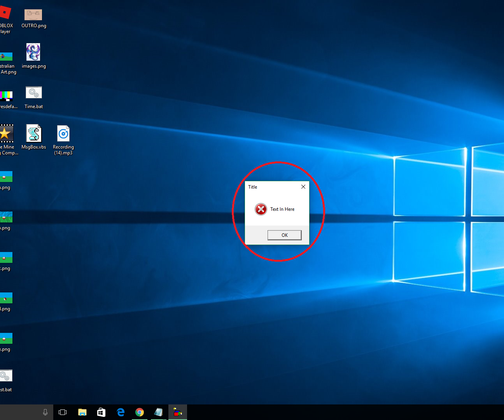Image resolution: width=504 pixels, height=420 pixels.
Task: Click the dialog's 'Title' title bar
Action: pos(253,187)
